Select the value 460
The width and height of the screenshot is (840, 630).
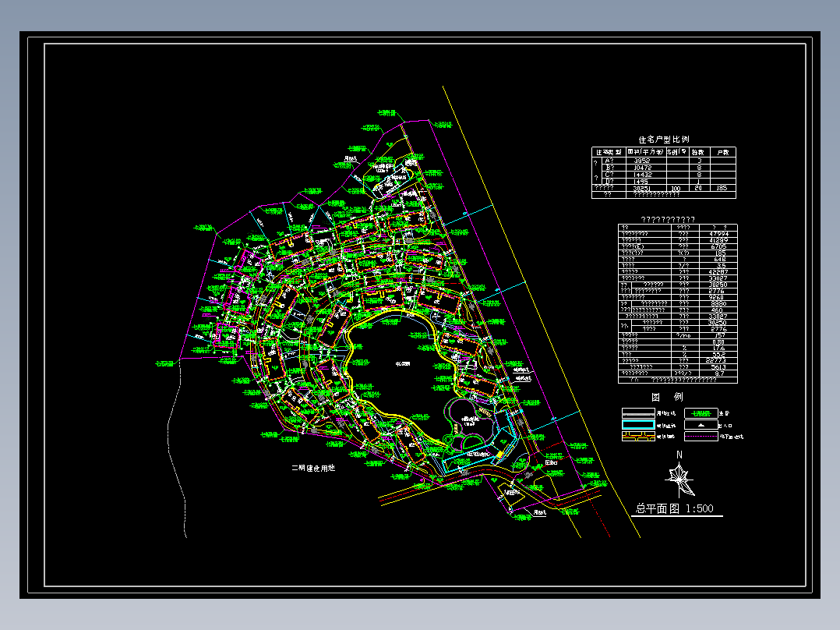coord(718,310)
